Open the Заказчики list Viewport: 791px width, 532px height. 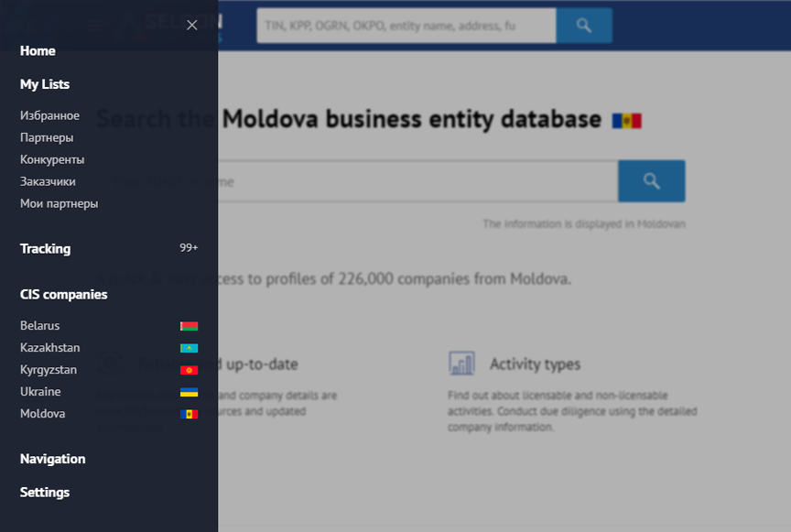point(48,181)
